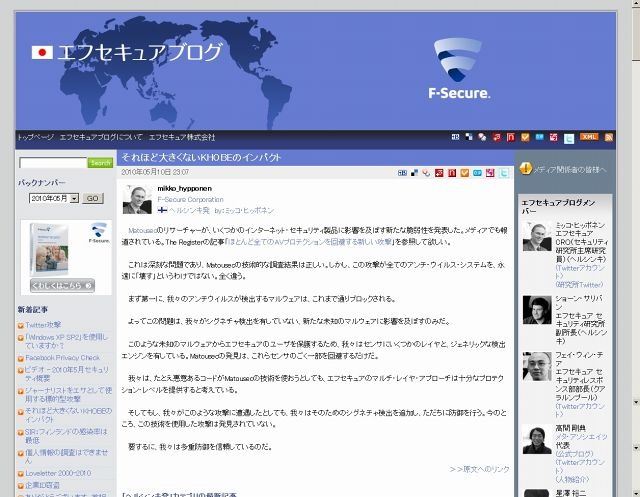Viewport: 640px width, 497px height.
Task: Open the 2010年05月 back number dropdown
Action: coord(54,199)
